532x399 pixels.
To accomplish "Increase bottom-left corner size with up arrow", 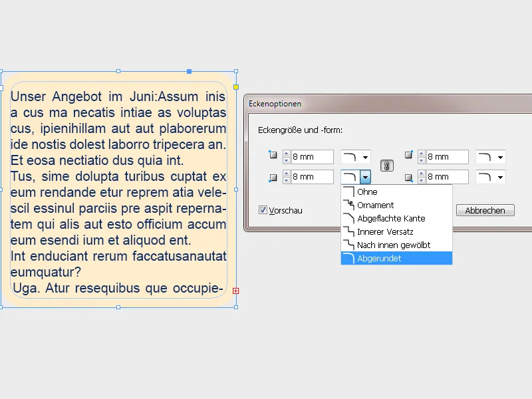I will pyautogui.click(x=287, y=174).
